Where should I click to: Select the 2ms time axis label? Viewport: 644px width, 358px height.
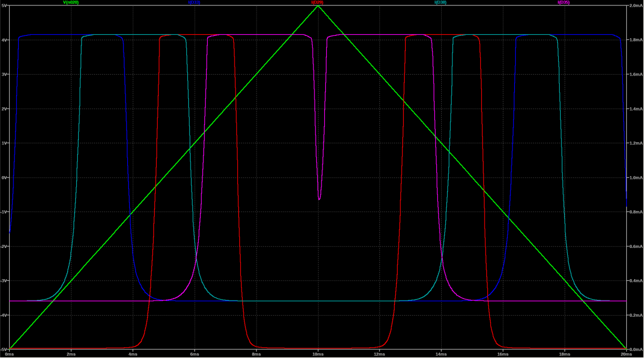71,354
